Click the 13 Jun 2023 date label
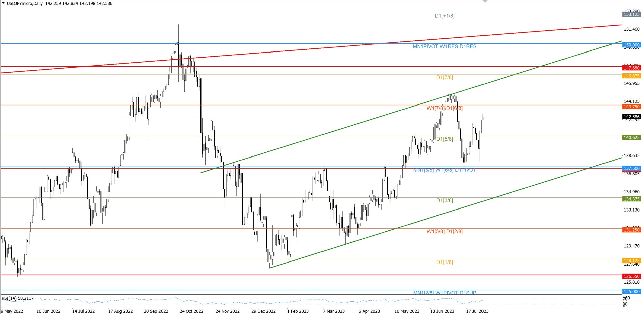 [x=442, y=311]
